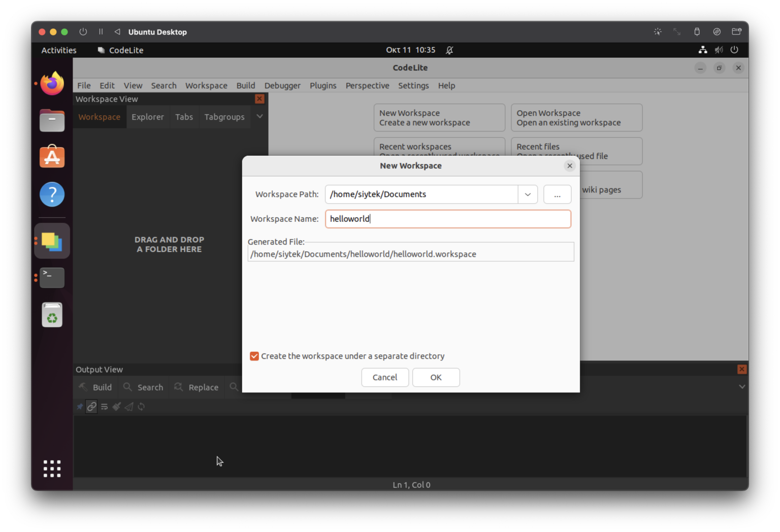Switch to the Explorer tab
This screenshot has height=532, width=780.
pyautogui.click(x=147, y=117)
